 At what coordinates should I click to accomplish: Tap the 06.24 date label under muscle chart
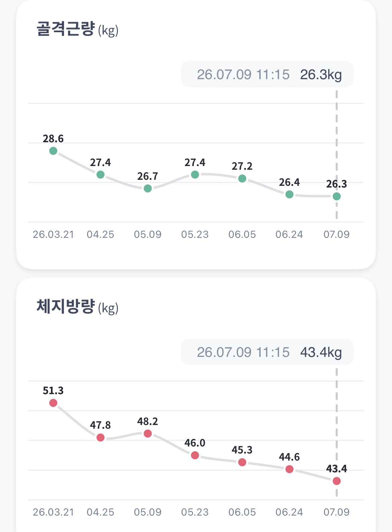(289, 234)
